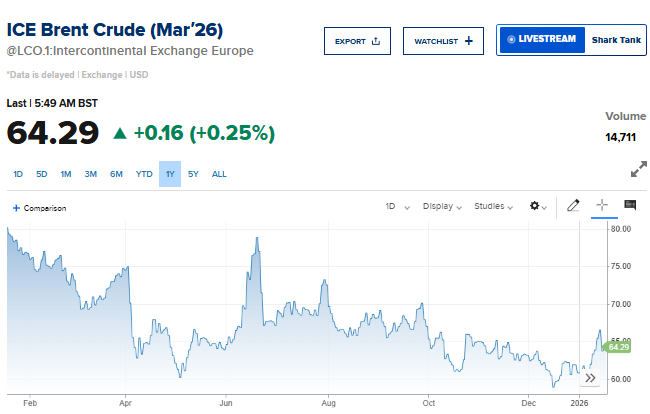Switch to the 5Y time range
Image resolution: width=650 pixels, height=414 pixels.
[194, 174]
